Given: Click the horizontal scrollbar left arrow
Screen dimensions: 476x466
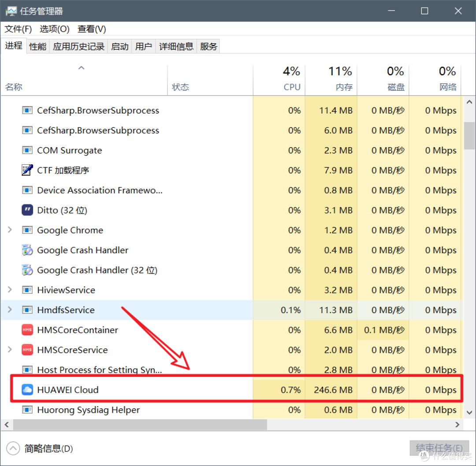Looking at the screenshot, I should point(7,425).
